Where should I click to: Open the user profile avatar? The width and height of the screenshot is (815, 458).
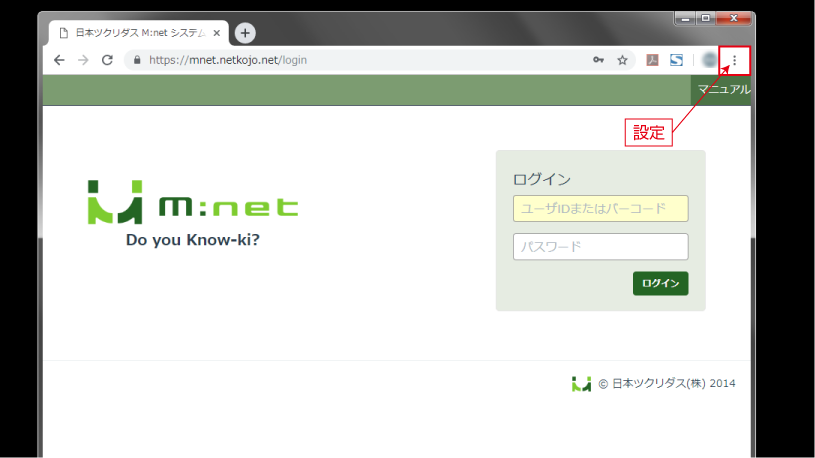pyautogui.click(x=709, y=60)
